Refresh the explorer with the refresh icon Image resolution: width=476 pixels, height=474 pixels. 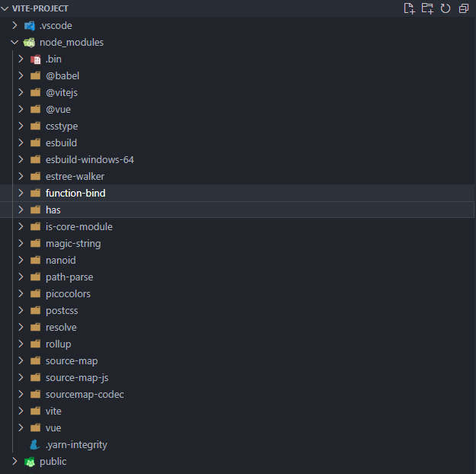coord(446,8)
